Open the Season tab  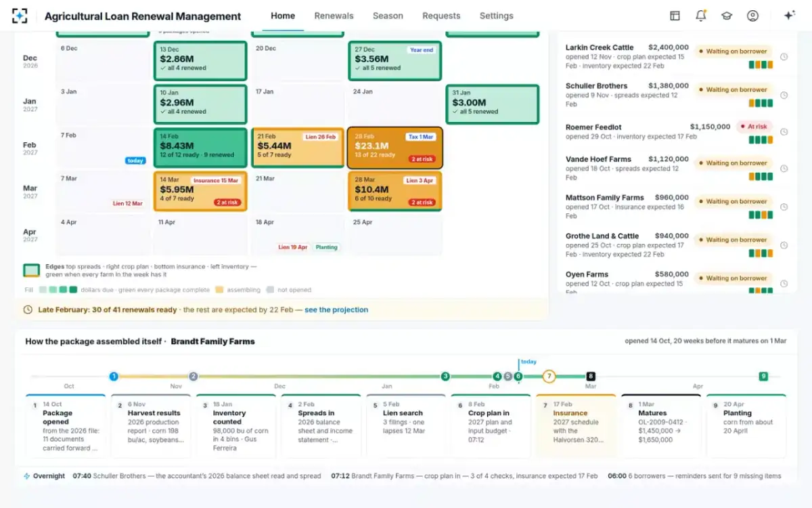pyautogui.click(x=388, y=16)
